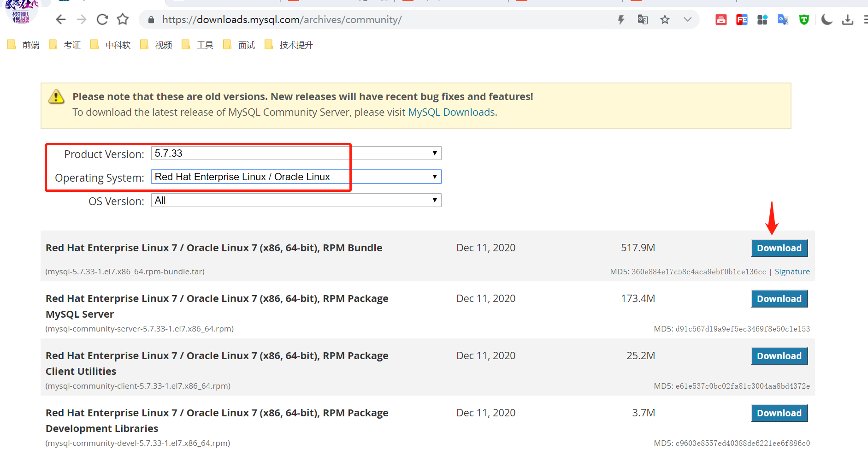Click the 173.4M file size value

point(638,298)
